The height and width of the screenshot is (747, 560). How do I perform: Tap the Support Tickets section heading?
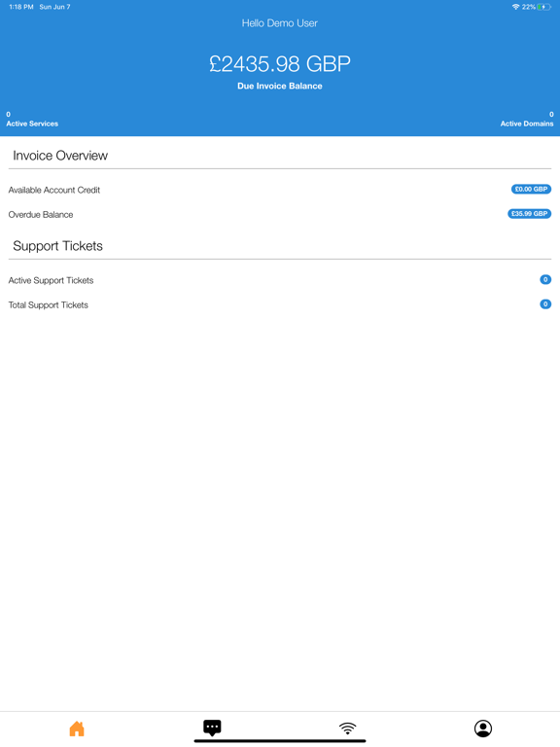coord(57,246)
